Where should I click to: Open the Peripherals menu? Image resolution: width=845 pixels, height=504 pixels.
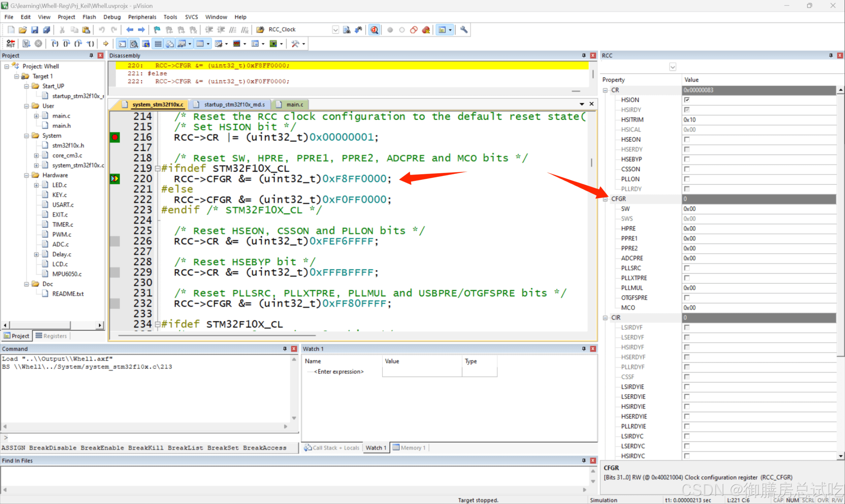point(142,17)
